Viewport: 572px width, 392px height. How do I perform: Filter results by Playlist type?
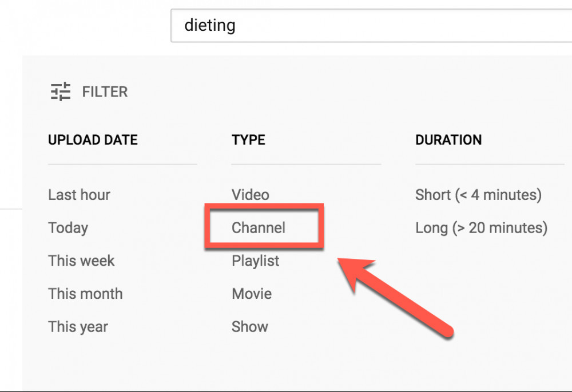point(255,261)
